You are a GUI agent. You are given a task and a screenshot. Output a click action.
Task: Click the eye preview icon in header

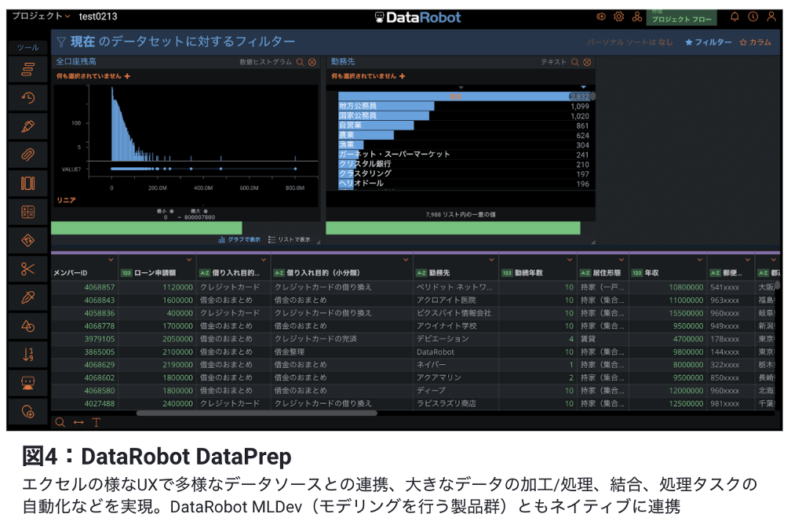601,16
